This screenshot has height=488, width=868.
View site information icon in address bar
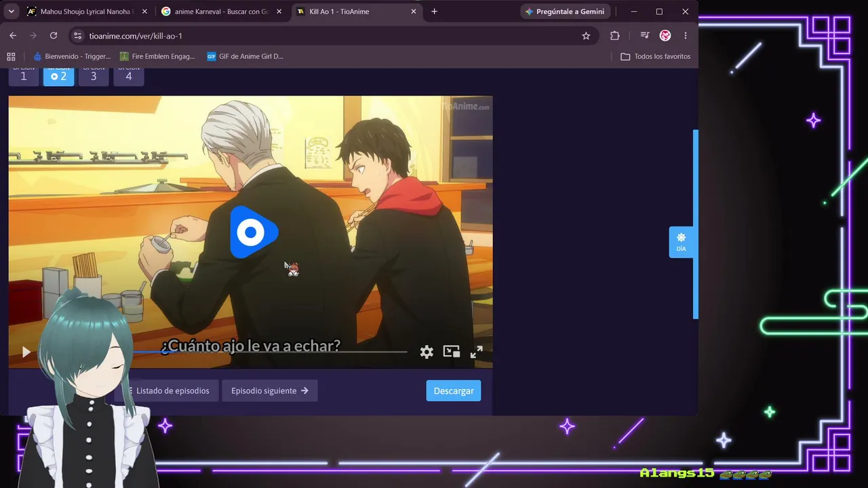pyautogui.click(x=77, y=36)
